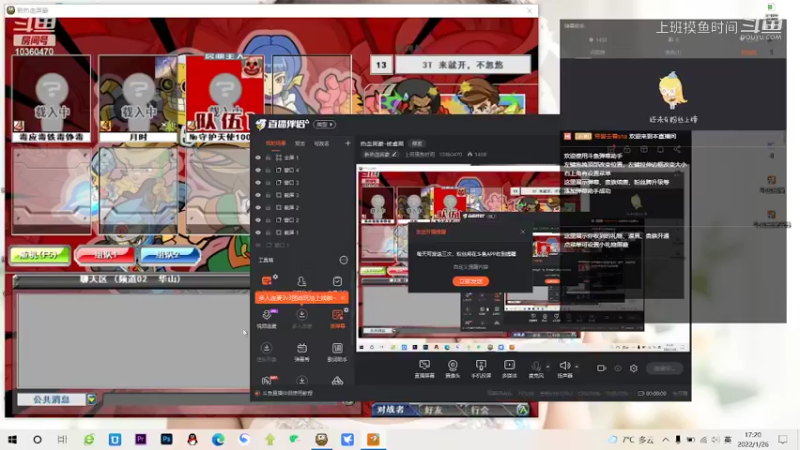Click the start-stream button beside gear
The image size is (800, 450).
[664, 368]
